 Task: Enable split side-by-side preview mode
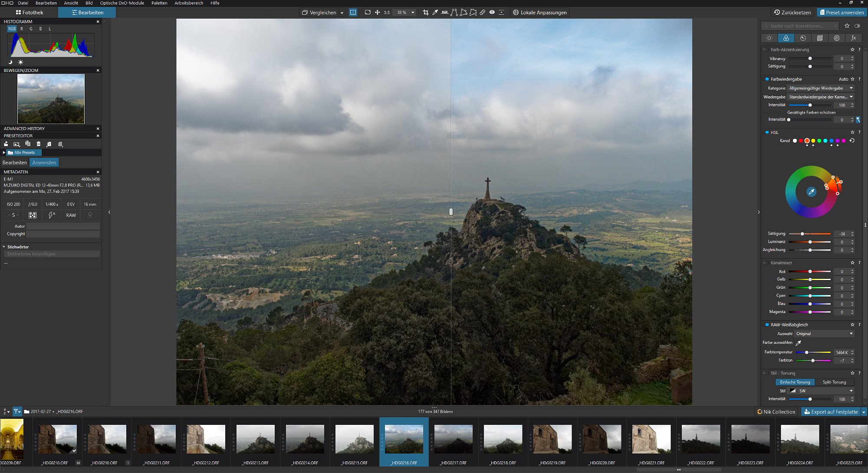(353, 13)
